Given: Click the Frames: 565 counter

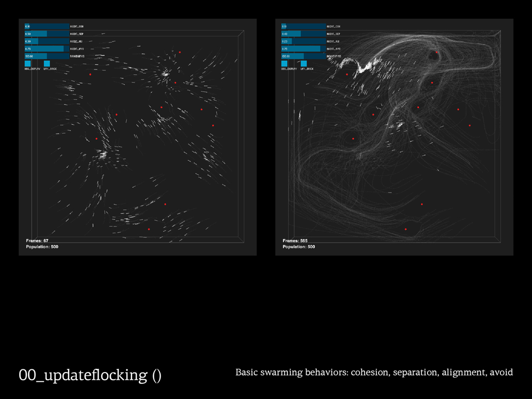Looking at the screenshot, I should tap(295, 241).
